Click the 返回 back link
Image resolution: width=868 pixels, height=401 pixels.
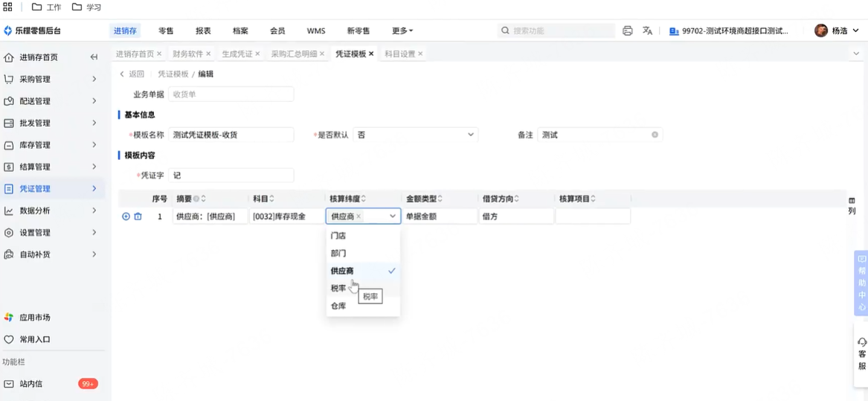pos(132,74)
